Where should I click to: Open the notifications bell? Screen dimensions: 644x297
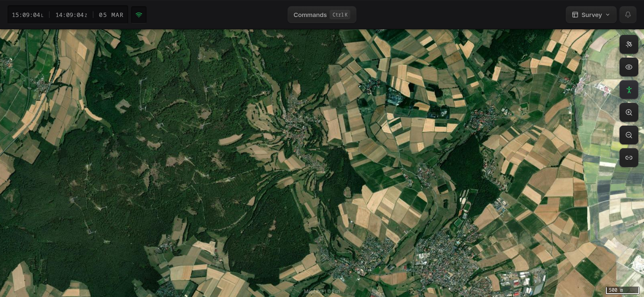[628, 15]
